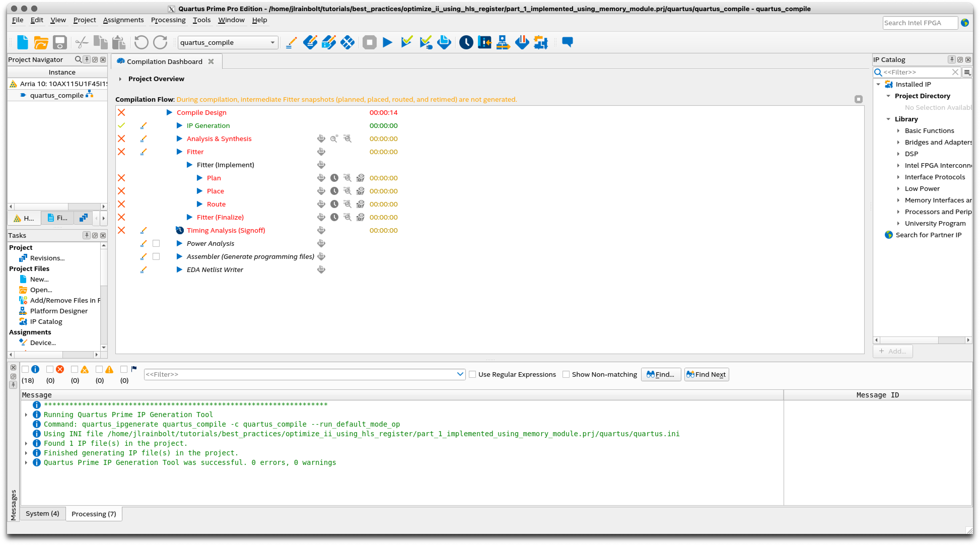Image resolution: width=980 pixels, height=545 pixels.
Task: Toggle the info messages filter checkbox
Action: (25, 369)
